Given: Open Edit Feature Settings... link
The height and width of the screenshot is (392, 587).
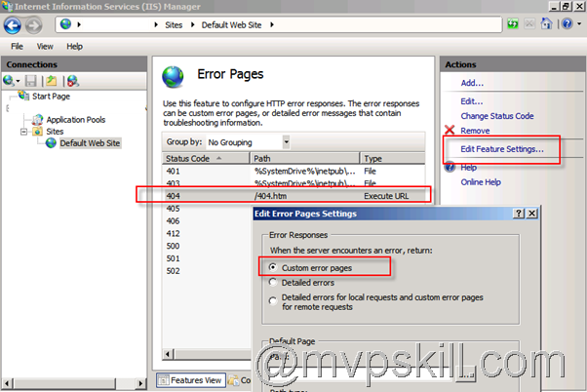Looking at the screenshot, I should pyautogui.click(x=502, y=148).
